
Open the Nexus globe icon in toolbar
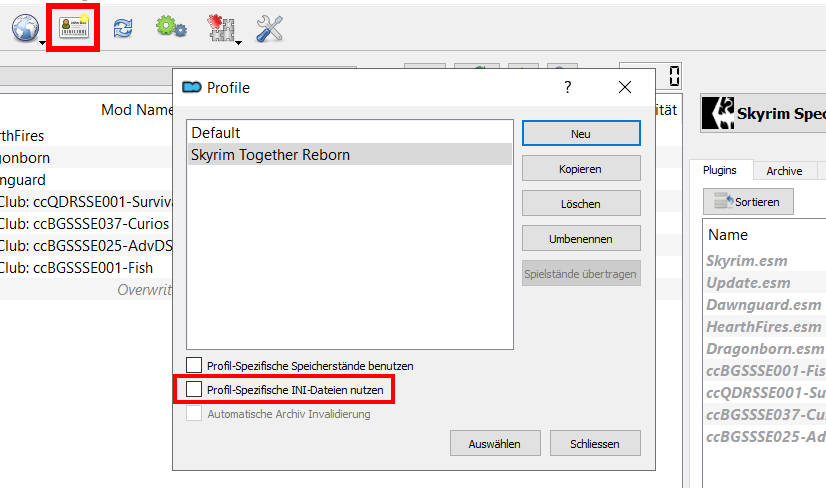click(x=25, y=27)
